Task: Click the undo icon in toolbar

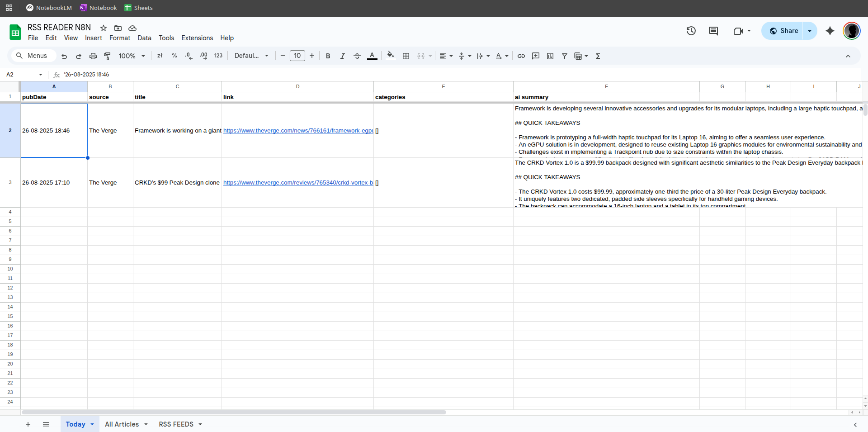Action: point(64,56)
